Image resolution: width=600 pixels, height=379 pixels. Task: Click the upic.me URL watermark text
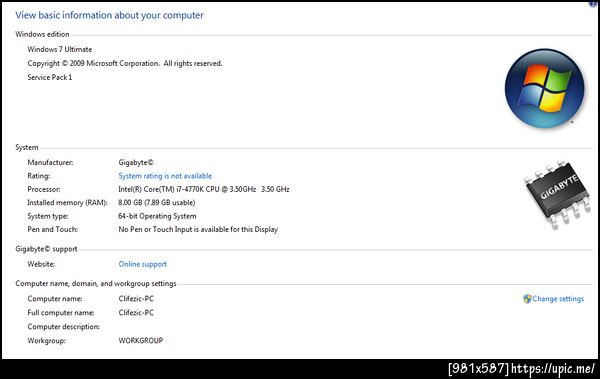553,369
